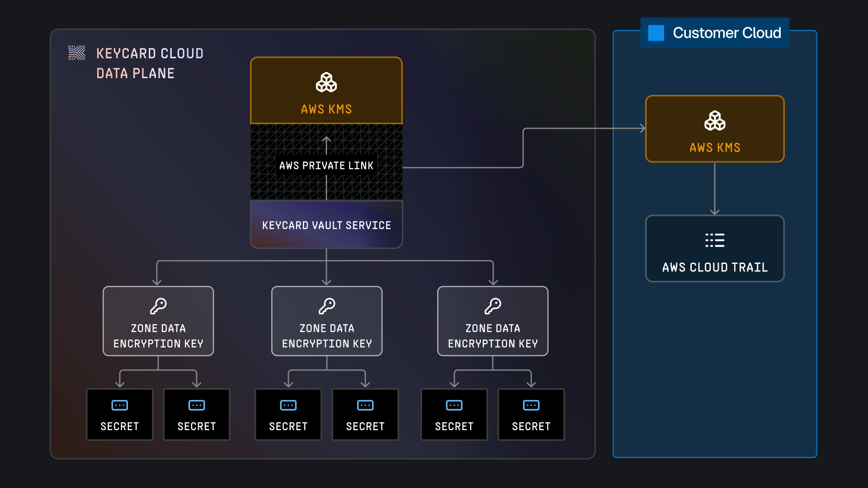The width and height of the screenshot is (868, 488).
Task: Toggle the hatched AWS Private Link band
Action: tap(326, 165)
